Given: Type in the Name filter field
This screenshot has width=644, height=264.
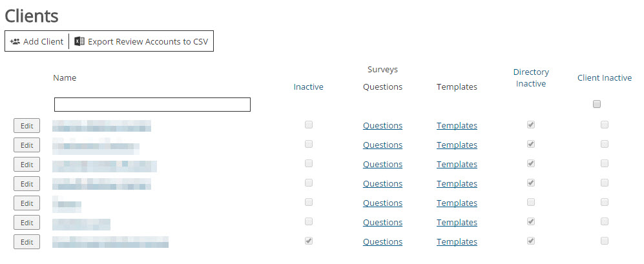Looking at the screenshot, I should point(152,105).
